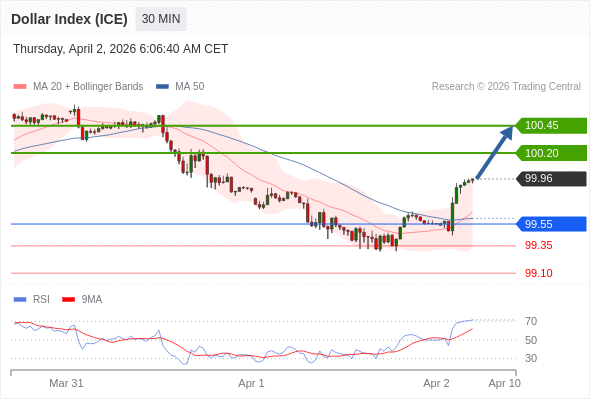Click the RSI 50 axis value
The image size is (590, 400).
[x=531, y=340]
